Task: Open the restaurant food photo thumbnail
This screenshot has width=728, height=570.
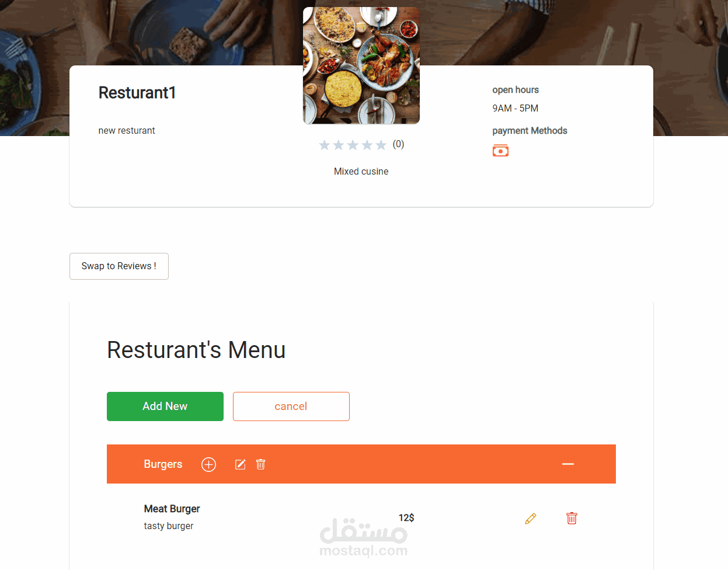Action: pyautogui.click(x=361, y=65)
